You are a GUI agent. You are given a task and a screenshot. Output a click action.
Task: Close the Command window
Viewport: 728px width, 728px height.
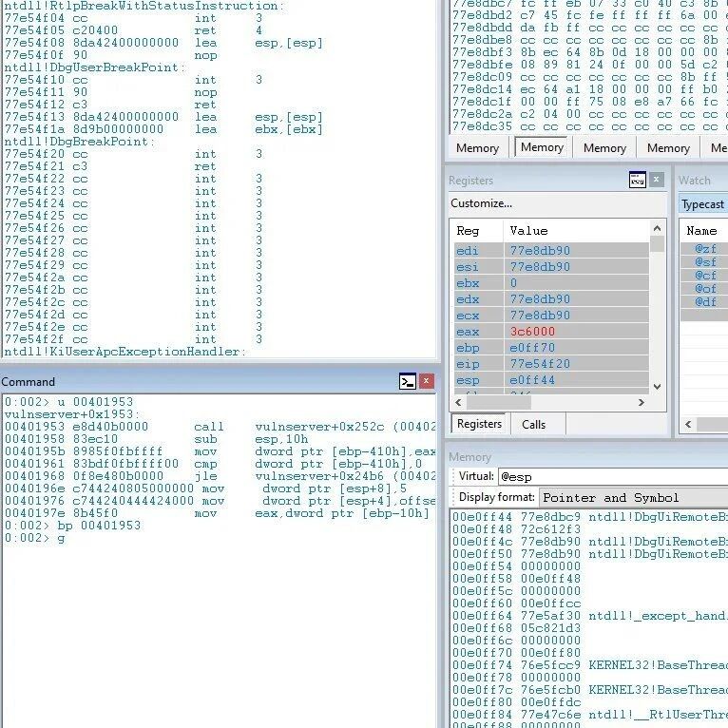pos(426,381)
